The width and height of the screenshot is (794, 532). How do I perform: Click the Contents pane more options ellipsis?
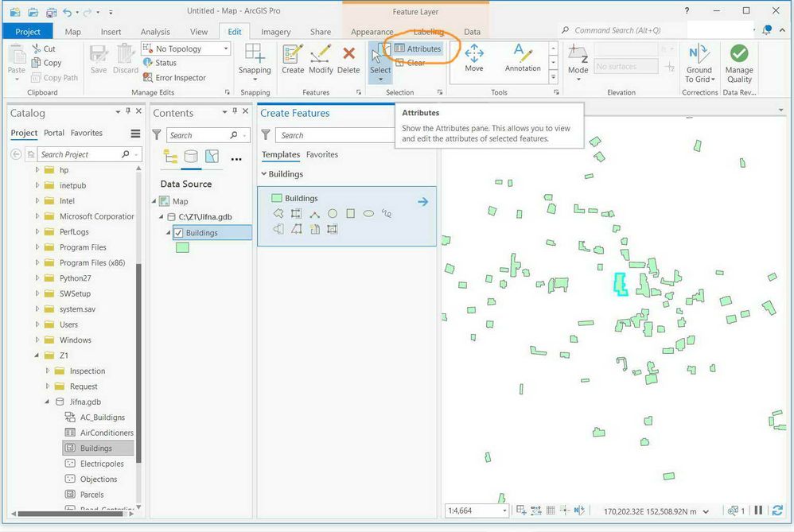click(236, 159)
